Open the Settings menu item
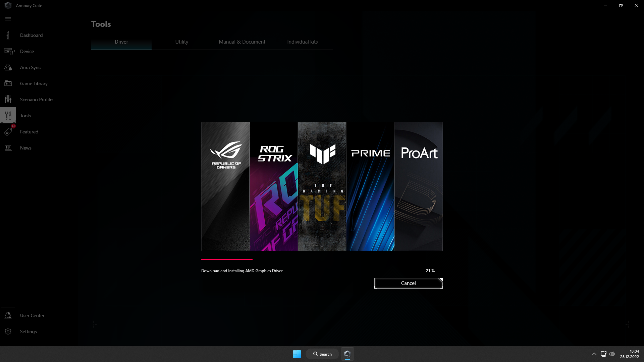Screen dimensions: 644x362 tap(28, 331)
